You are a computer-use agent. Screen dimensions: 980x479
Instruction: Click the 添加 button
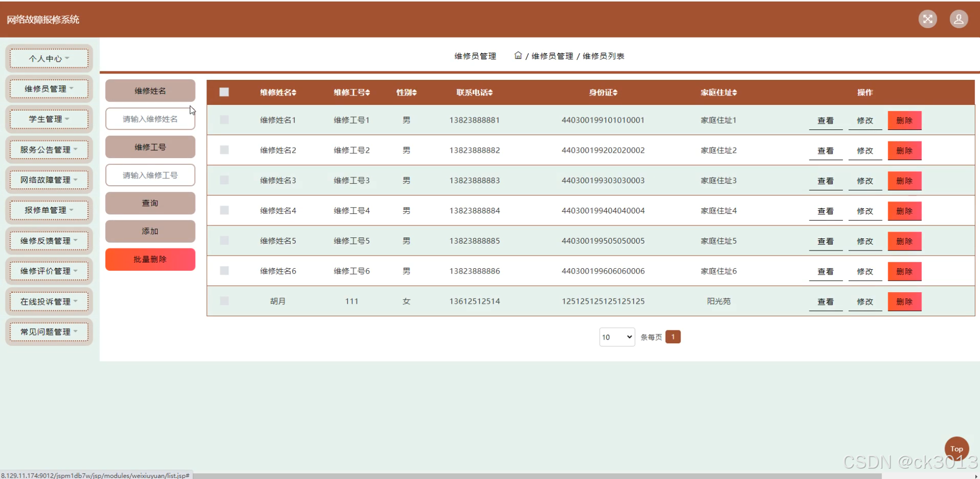(150, 231)
